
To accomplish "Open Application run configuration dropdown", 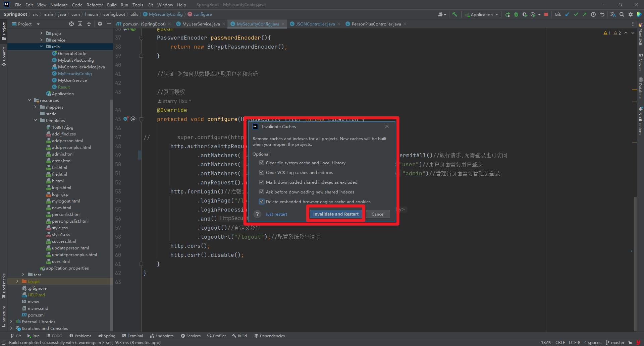I will point(481,14).
